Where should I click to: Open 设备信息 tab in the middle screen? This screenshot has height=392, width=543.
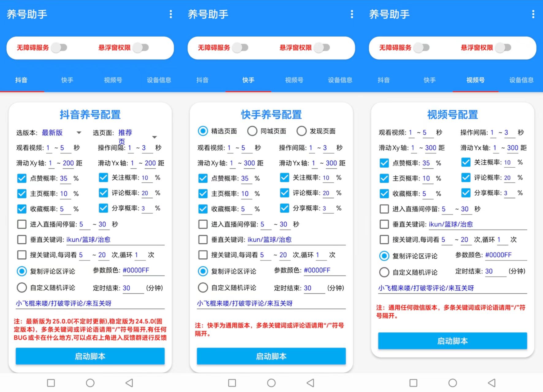[340, 80]
